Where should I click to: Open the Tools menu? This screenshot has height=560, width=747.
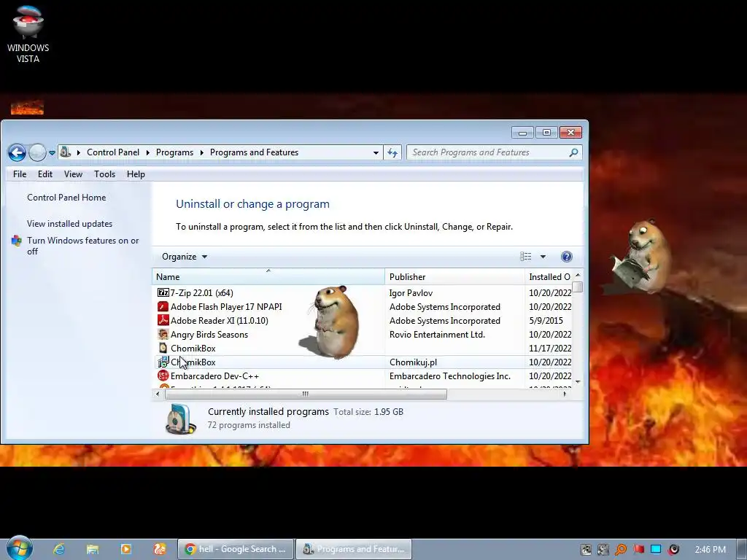[x=104, y=174]
